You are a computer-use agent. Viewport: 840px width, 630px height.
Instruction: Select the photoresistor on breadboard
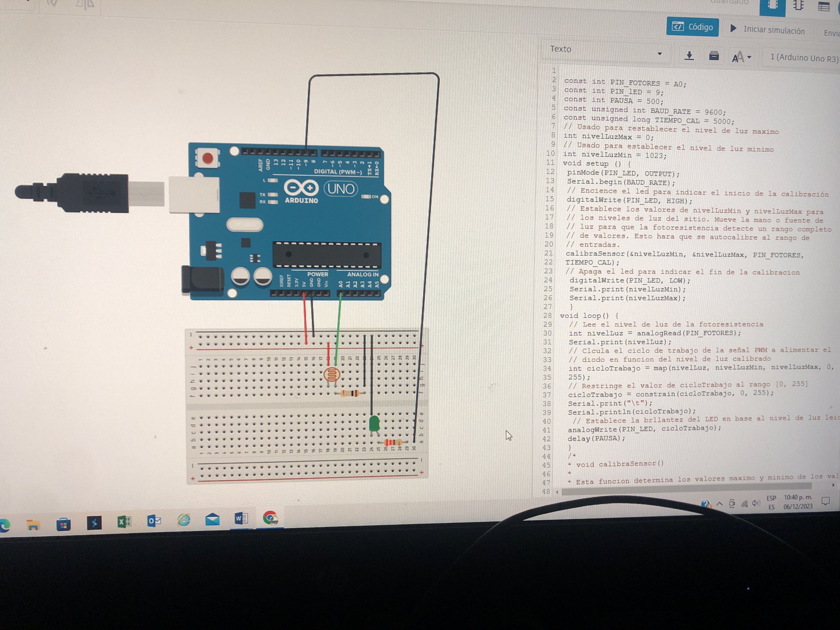coord(331,375)
